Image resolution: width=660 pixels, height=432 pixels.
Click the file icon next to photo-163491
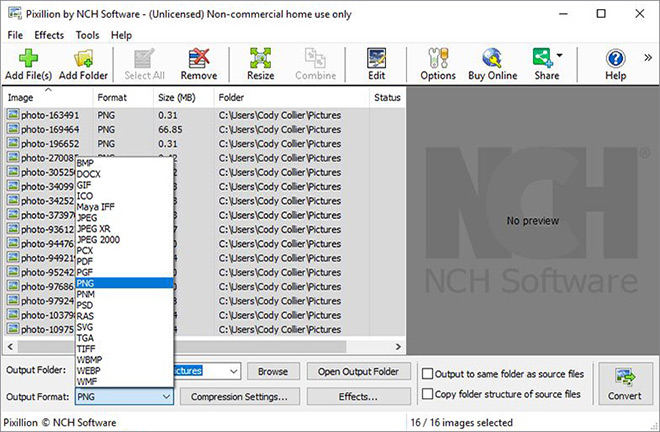[x=13, y=115]
